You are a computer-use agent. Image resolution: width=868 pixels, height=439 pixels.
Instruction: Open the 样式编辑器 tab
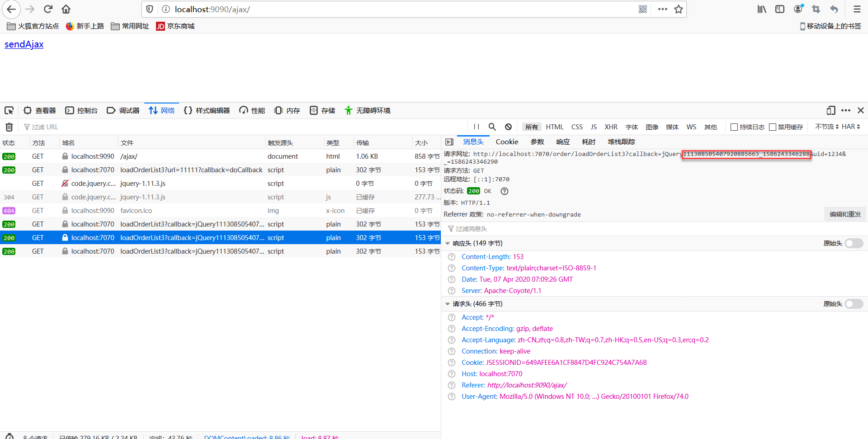point(207,110)
